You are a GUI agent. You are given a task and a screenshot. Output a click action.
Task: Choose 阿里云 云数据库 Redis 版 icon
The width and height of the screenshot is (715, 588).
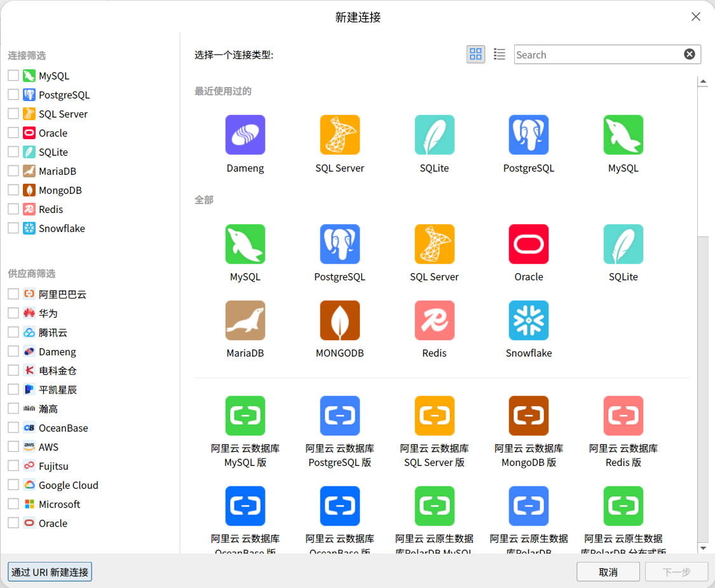point(623,416)
